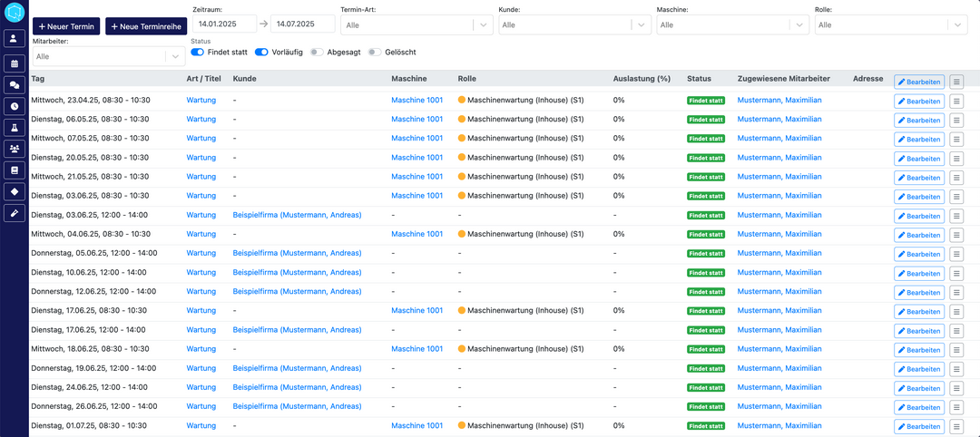Click the app logo in the sidebar
980x437 pixels.
click(x=14, y=12)
